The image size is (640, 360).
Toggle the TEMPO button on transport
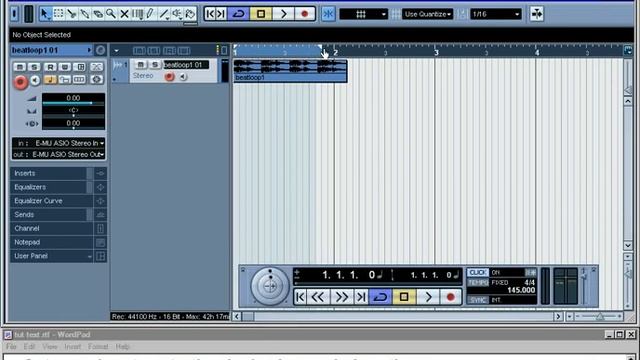tap(478, 282)
